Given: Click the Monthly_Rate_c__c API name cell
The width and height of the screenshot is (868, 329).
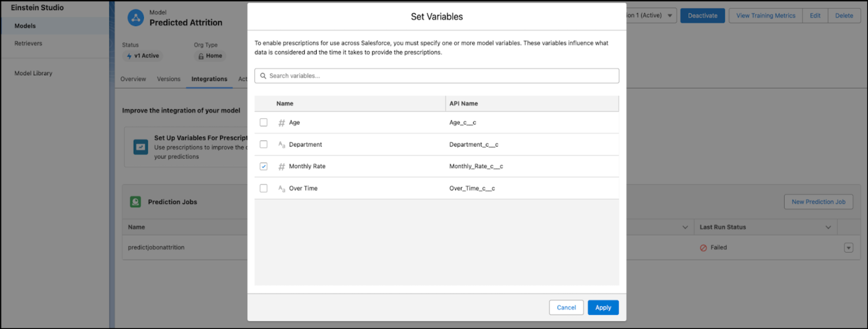Looking at the screenshot, I should pos(476,166).
